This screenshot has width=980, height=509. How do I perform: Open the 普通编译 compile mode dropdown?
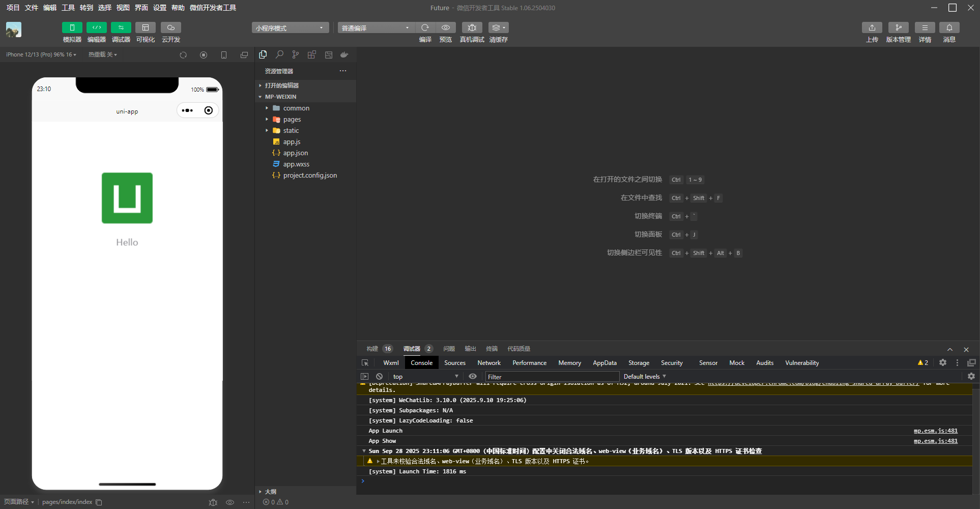(376, 27)
